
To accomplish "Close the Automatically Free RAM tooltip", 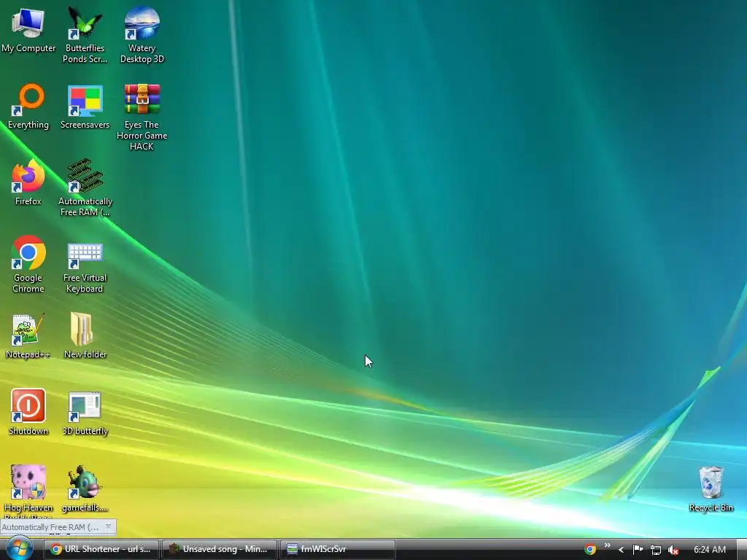I will tap(108, 526).
